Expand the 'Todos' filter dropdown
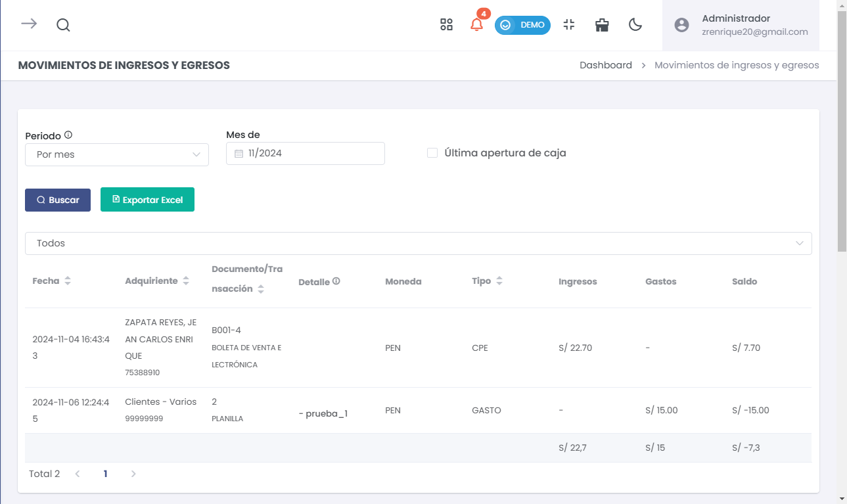The image size is (847, 504). [x=418, y=243]
